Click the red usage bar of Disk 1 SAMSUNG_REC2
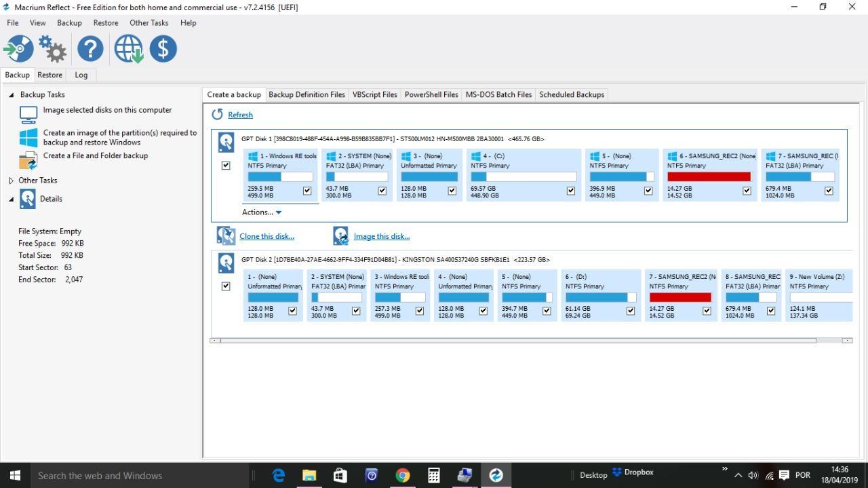This screenshot has height=488, width=868. tap(710, 176)
